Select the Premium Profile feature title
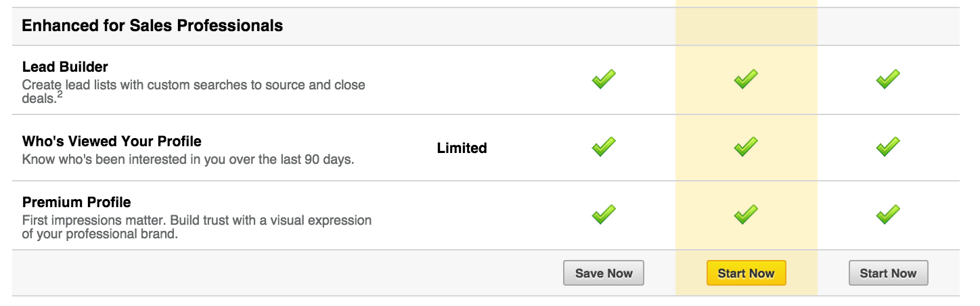The image size is (980, 306). [76, 202]
